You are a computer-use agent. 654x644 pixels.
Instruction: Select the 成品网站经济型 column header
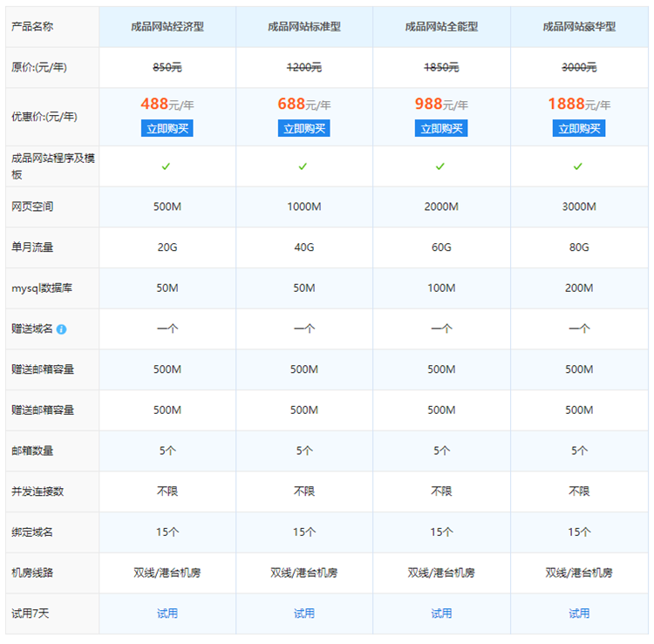click(x=167, y=27)
